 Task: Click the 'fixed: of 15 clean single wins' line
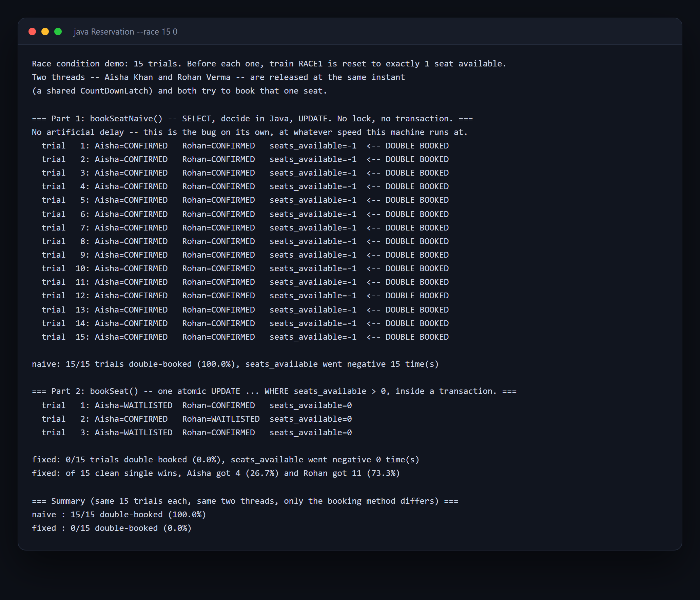(216, 473)
